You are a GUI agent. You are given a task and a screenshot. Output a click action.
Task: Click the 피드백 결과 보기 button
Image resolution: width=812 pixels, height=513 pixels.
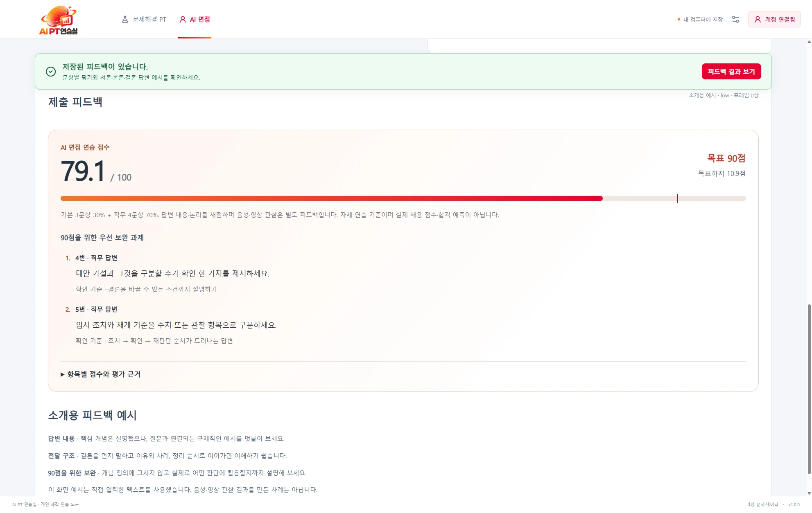731,72
